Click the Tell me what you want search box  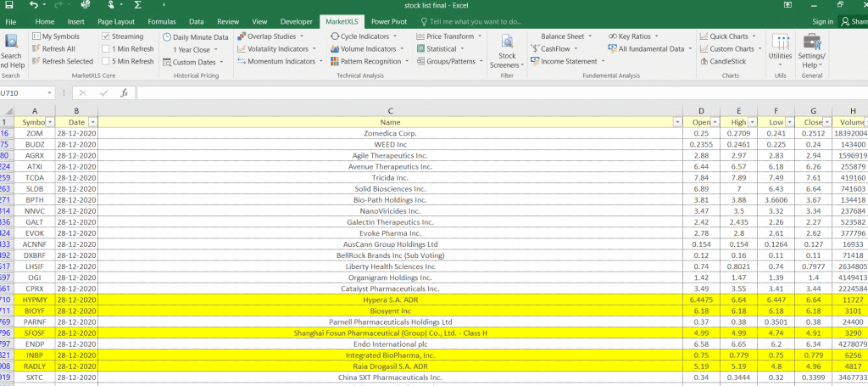[x=471, y=21]
